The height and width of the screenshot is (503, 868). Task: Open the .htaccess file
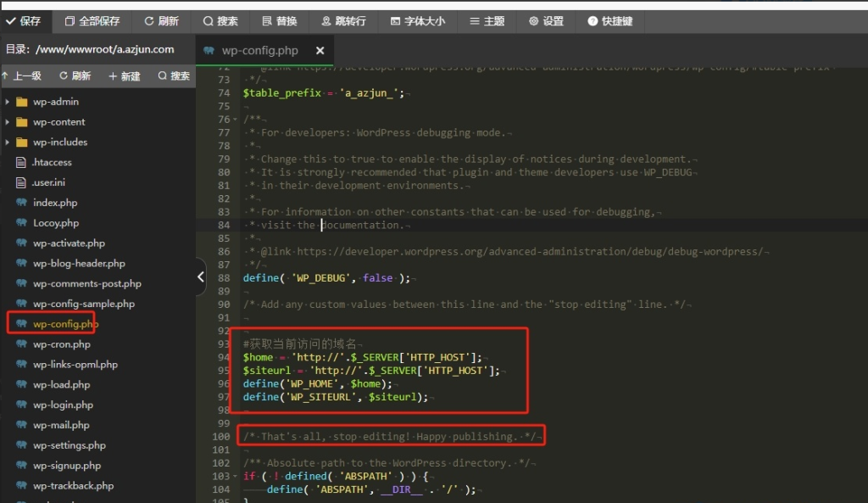(x=52, y=163)
